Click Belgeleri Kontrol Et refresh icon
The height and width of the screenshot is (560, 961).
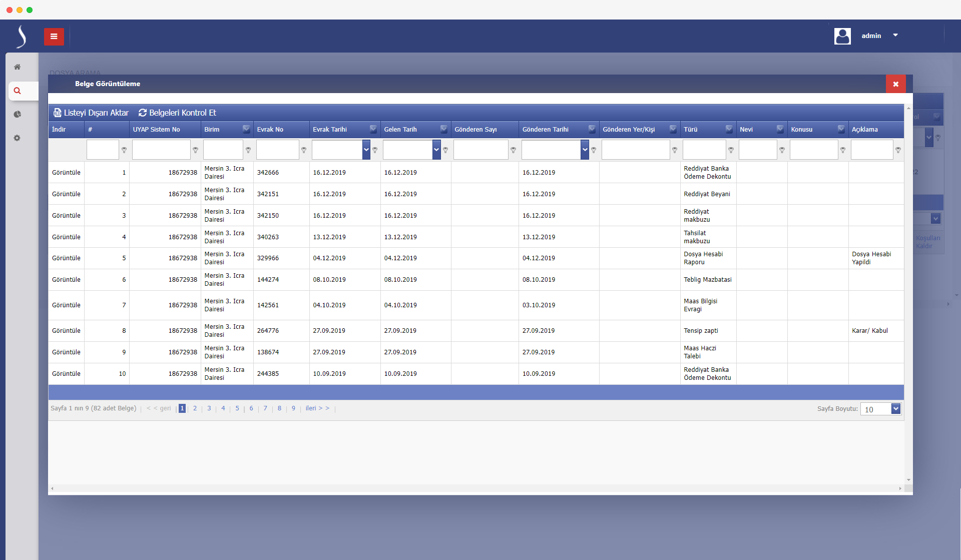pos(143,113)
